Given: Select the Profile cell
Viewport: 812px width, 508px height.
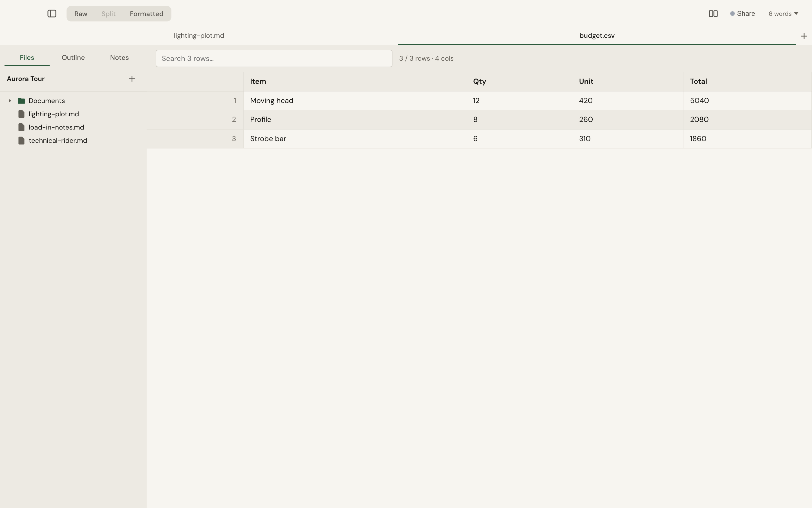Looking at the screenshot, I should point(354,120).
